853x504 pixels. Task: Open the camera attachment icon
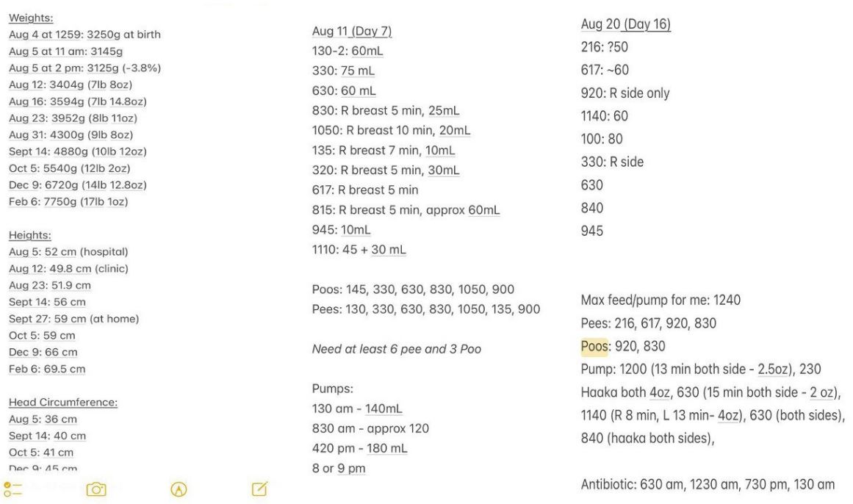coord(96,489)
